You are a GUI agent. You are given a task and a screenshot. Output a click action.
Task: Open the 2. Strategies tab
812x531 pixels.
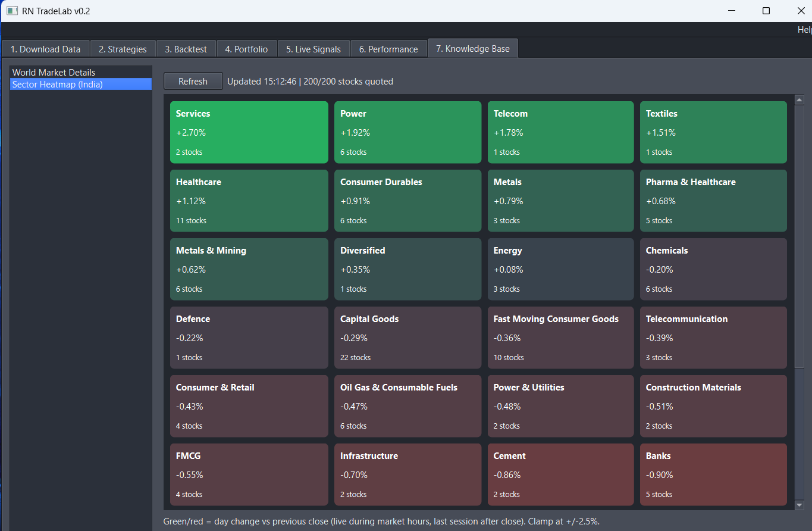point(123,49)
